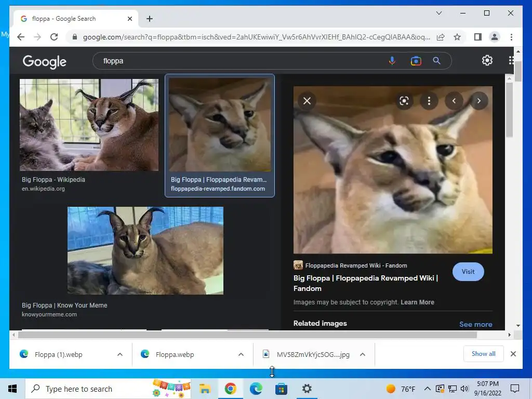532x399 pixels.
Task: Open the 76°F weather widget
Action: tap(401, 389)
